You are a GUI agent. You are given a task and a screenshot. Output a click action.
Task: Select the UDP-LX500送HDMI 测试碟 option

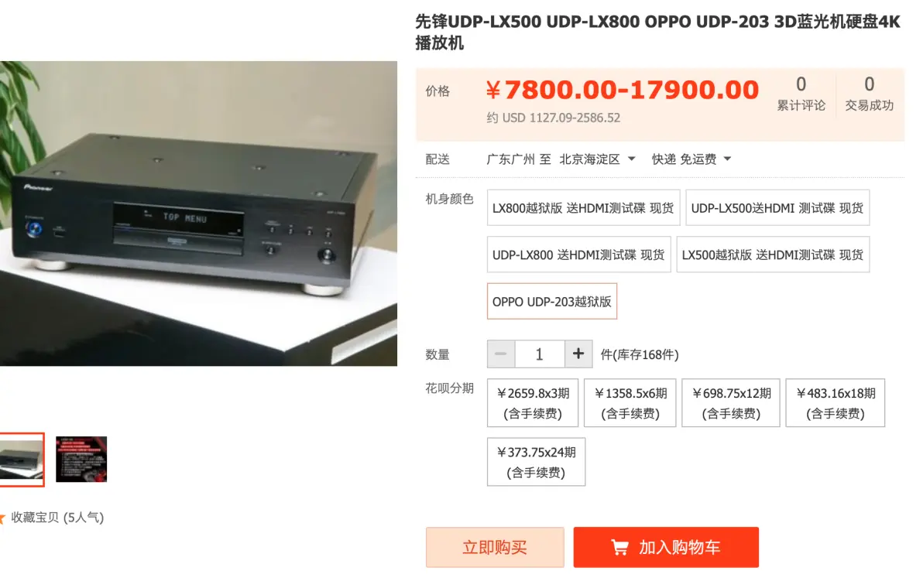[777, 207]
